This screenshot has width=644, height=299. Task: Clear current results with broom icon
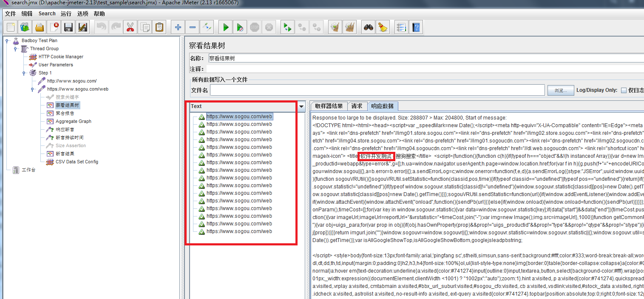(x=335, y=28)
